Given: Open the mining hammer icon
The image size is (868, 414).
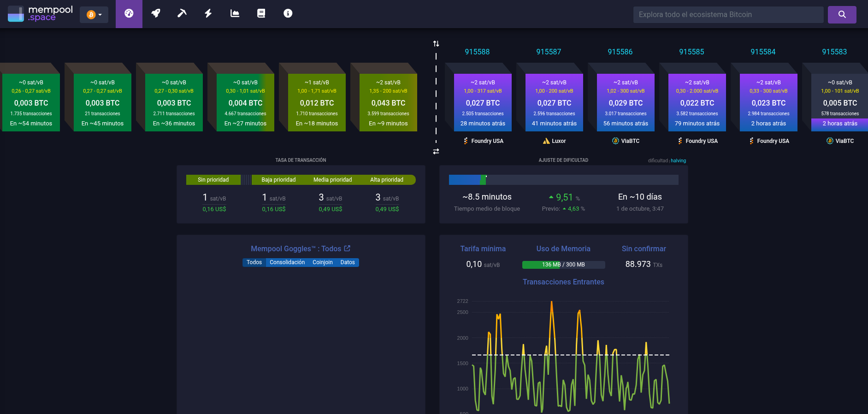Looking at the screenshot, I should [x=182, y=14].
